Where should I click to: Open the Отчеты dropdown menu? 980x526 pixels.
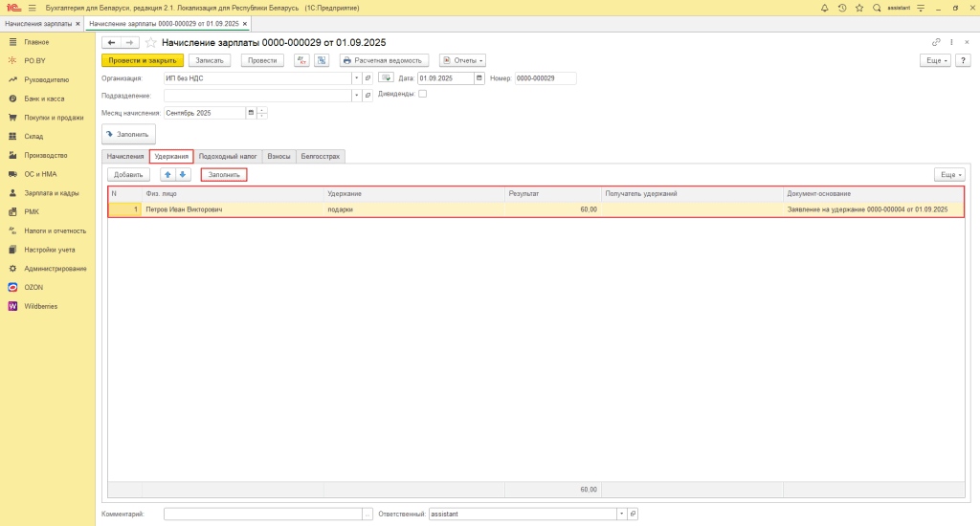coord(462,60)
